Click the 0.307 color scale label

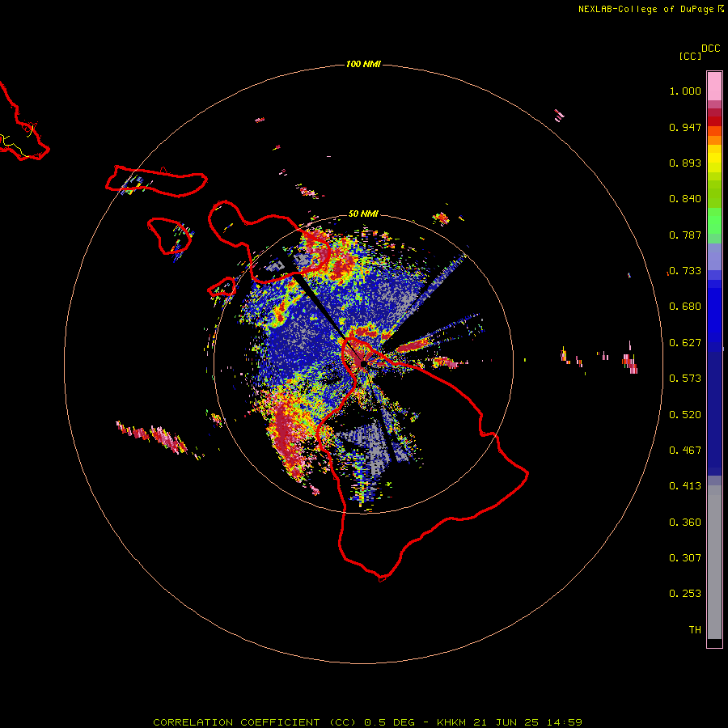click(x=685, y=558)
